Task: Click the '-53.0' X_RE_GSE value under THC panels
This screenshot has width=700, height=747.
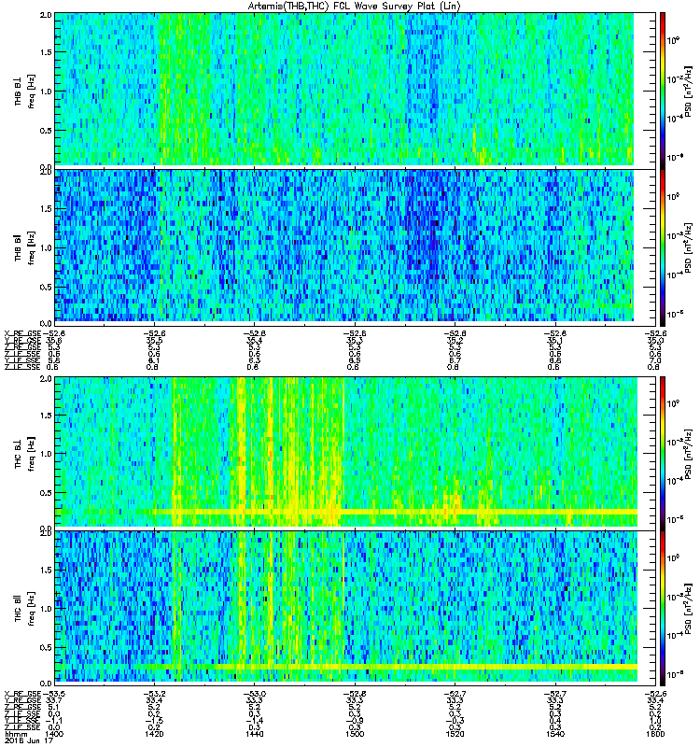Action: pos(255,694)
